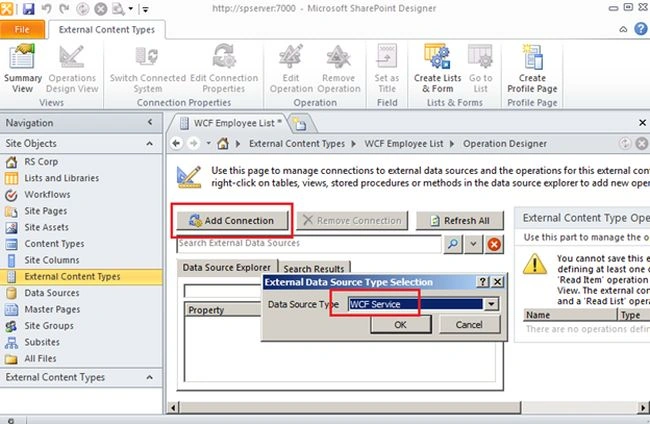650x424 pixels.
Task: Select External Content Types in Site Objects
Action: click(81, 277)
